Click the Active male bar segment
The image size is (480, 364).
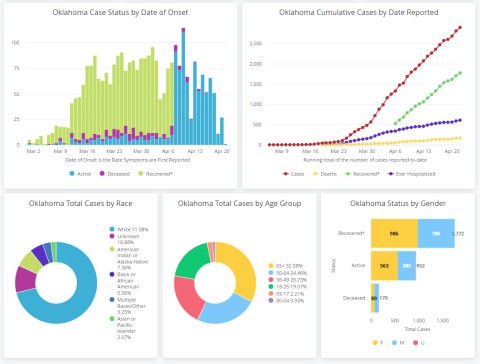[407, 266]
